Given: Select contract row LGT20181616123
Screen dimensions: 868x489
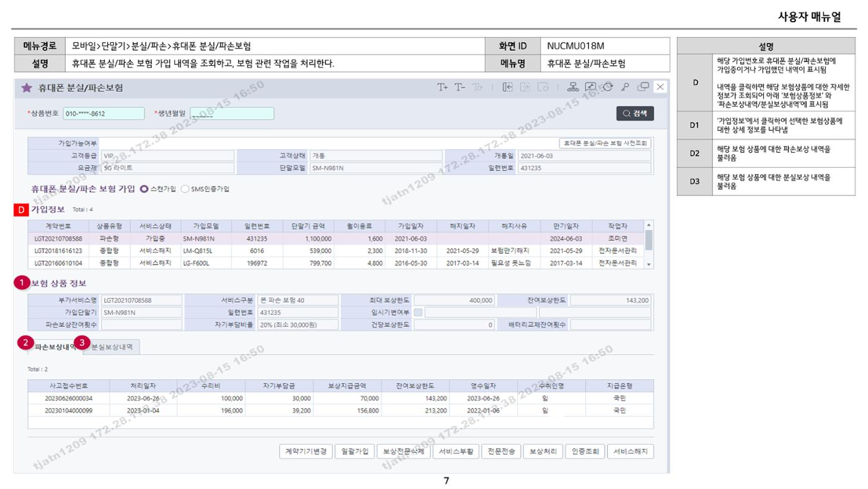Looking at the screenshot, I should (x=337, y=251).
